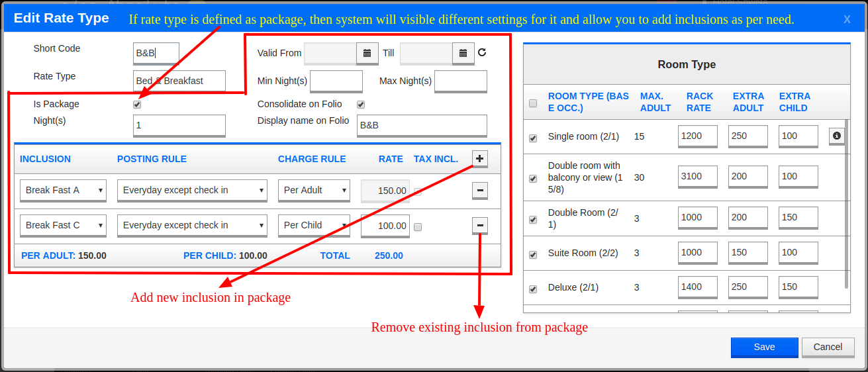Click Single room extra child field

(798, 136)
